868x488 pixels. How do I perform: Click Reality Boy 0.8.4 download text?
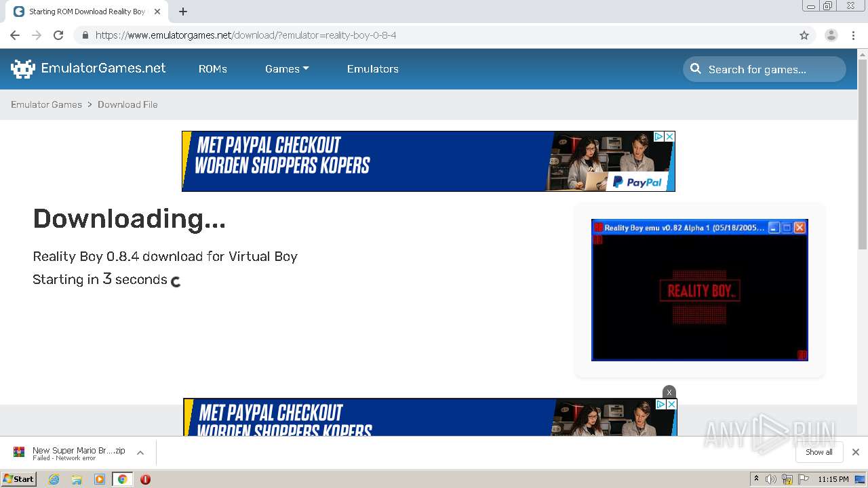click(165, 256)
